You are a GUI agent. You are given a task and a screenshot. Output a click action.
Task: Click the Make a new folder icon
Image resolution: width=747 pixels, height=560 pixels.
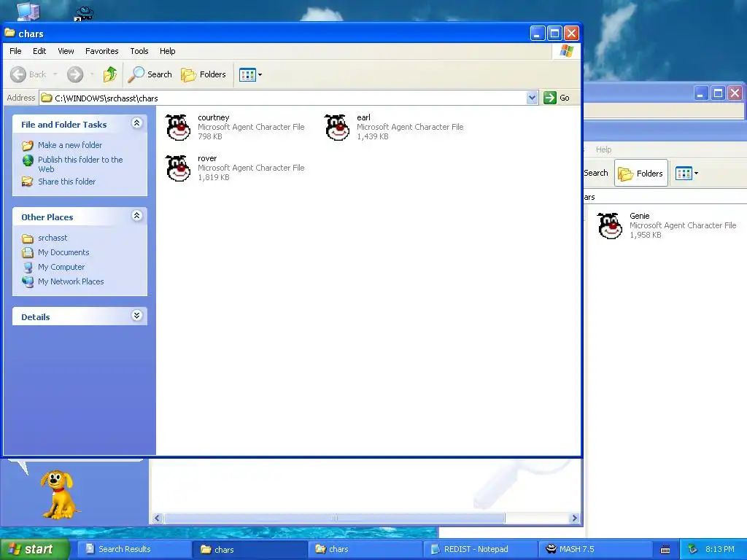pyautogui.click(x=28, y=145)
